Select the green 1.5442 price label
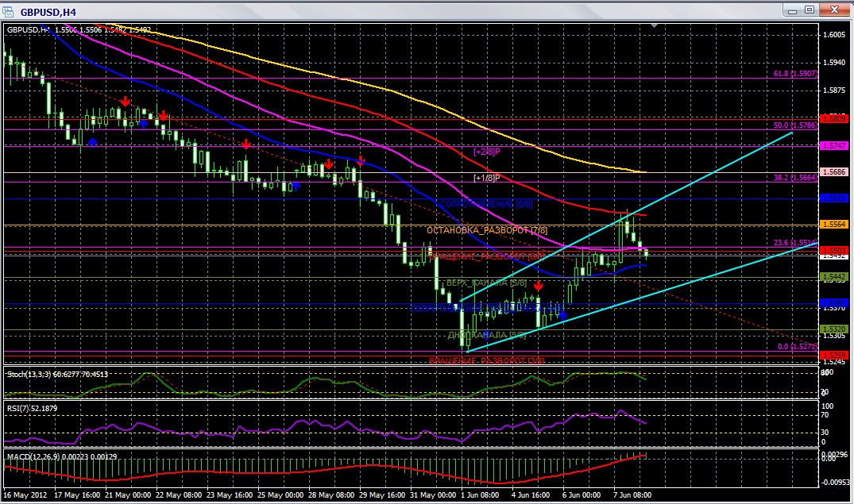 (834, 277)
